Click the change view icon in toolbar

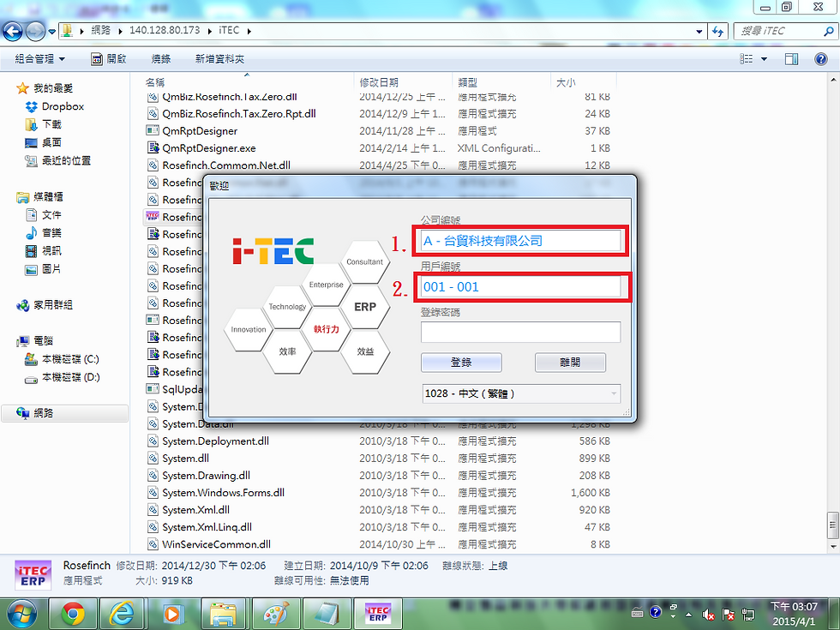pos(747,59)
